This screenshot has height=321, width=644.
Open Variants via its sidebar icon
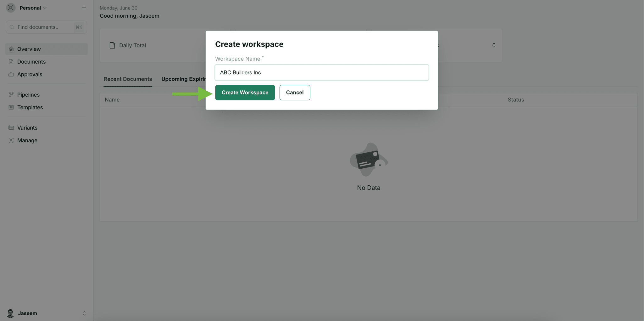coord(11,127)
